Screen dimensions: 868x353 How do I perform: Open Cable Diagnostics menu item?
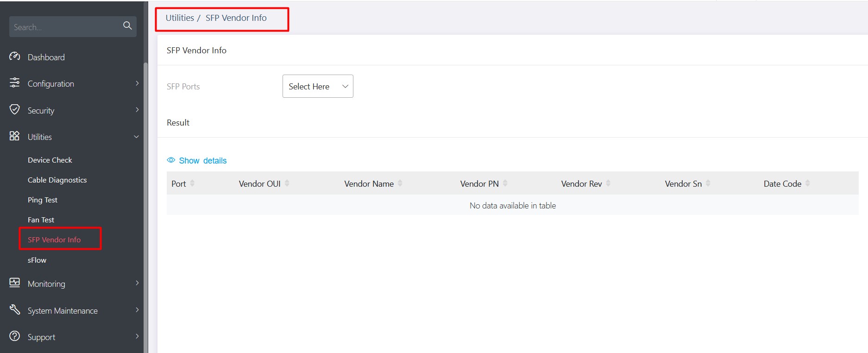(x=57, y=180)
